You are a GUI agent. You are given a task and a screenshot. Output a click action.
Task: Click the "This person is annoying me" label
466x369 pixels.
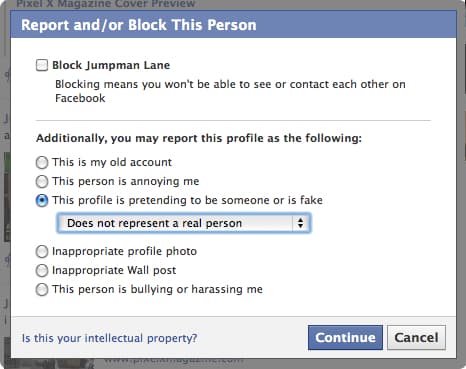[126, 181]
